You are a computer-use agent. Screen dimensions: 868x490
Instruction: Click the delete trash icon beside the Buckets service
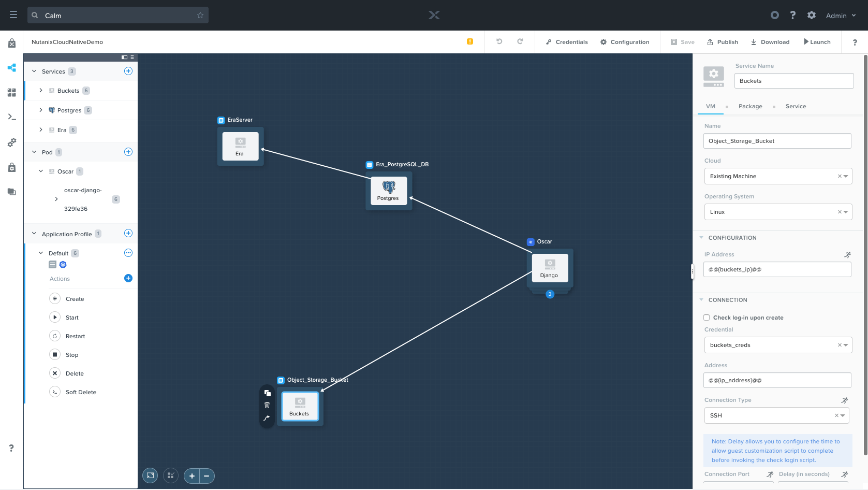click(x=267, y=406)
